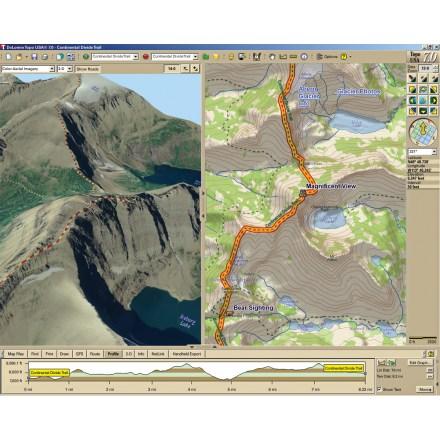This screenshot has height=440, width=440.
Task: Switch to the Print tab
Action: coord(49,354)
